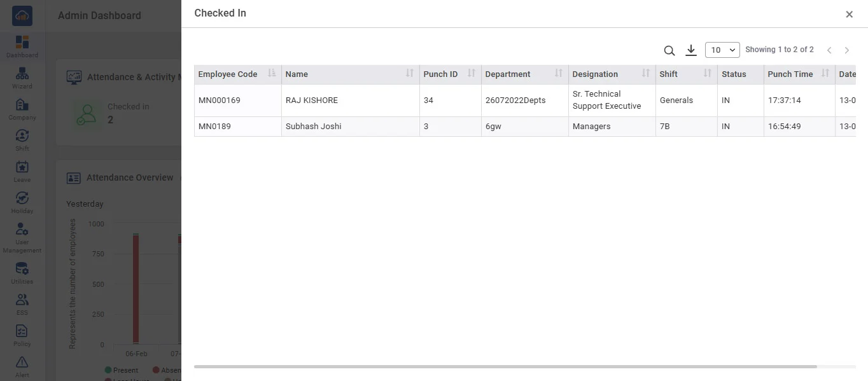868x381 pixels.
Task: Go to previous page of results
Action: point(829,50)
